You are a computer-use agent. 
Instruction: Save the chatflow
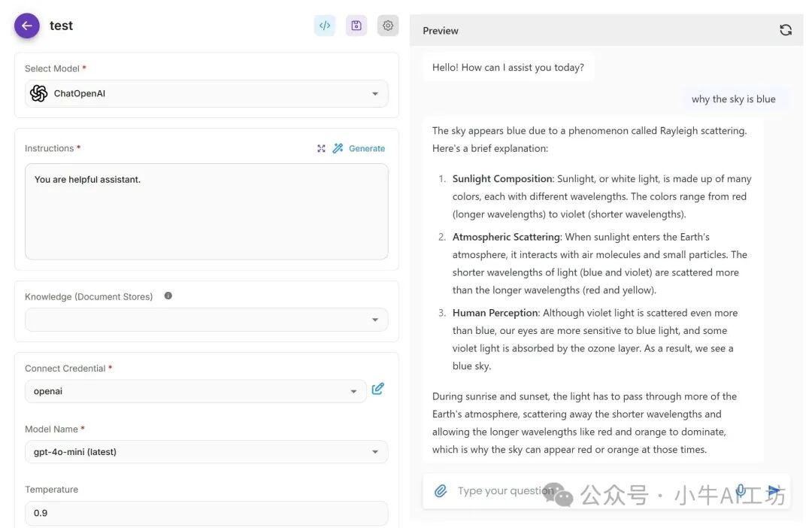click(x=356, y=25)
